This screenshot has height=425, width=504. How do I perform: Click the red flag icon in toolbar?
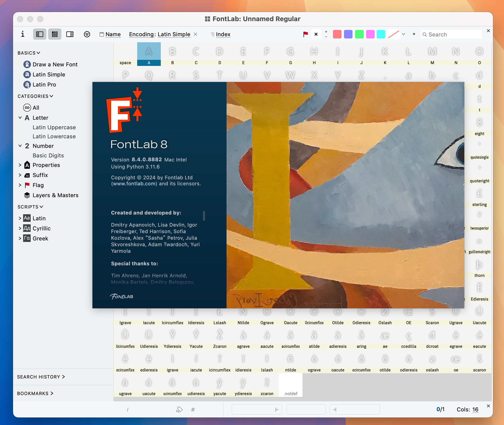[x=306, y=34]
